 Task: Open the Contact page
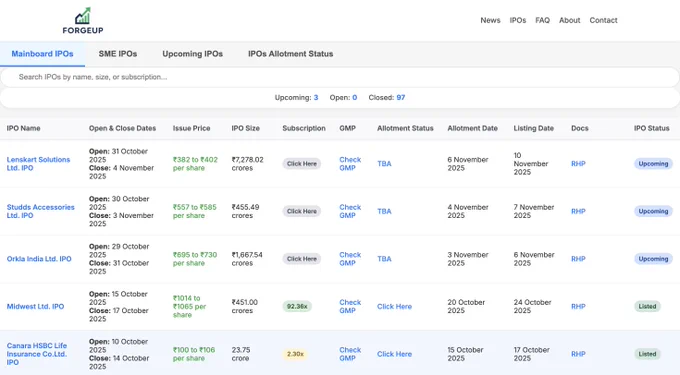(603, 20)
